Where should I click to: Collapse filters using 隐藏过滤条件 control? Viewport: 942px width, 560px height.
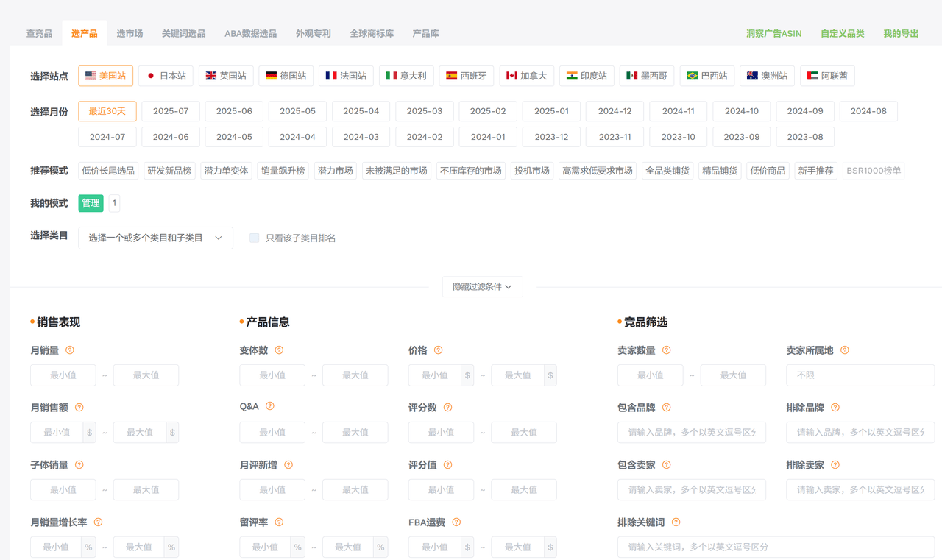pos(482,286)
